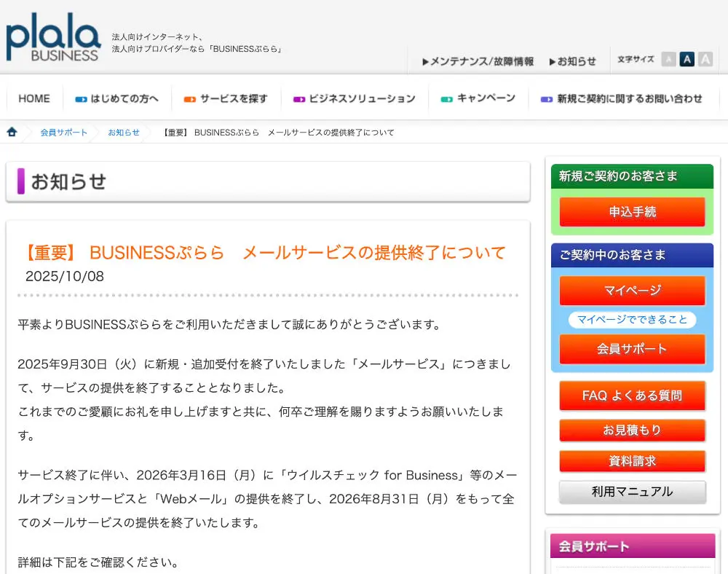Open the FAQ よくある質問 button
Viewport: 728px width, 574px height.
click(x=632, y=396)
